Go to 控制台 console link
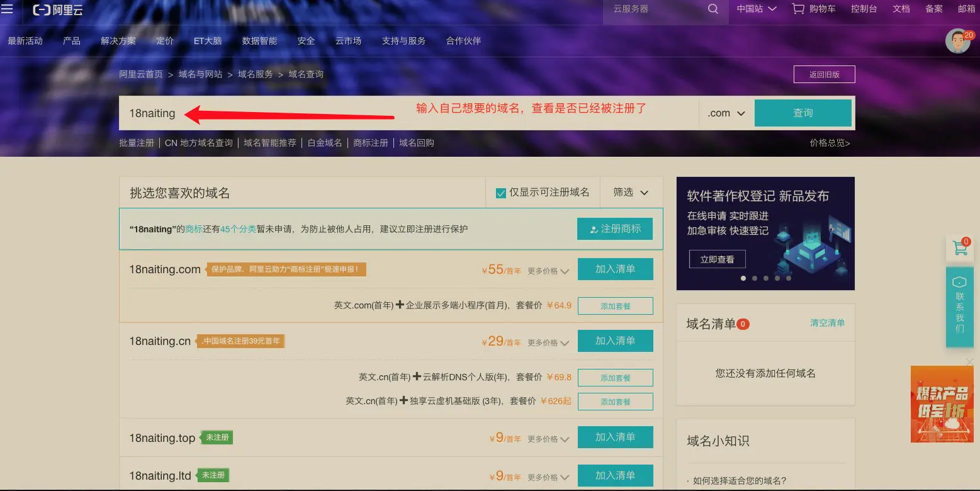The height and width of the screenshot is (491, 980). tap(864, 9)
